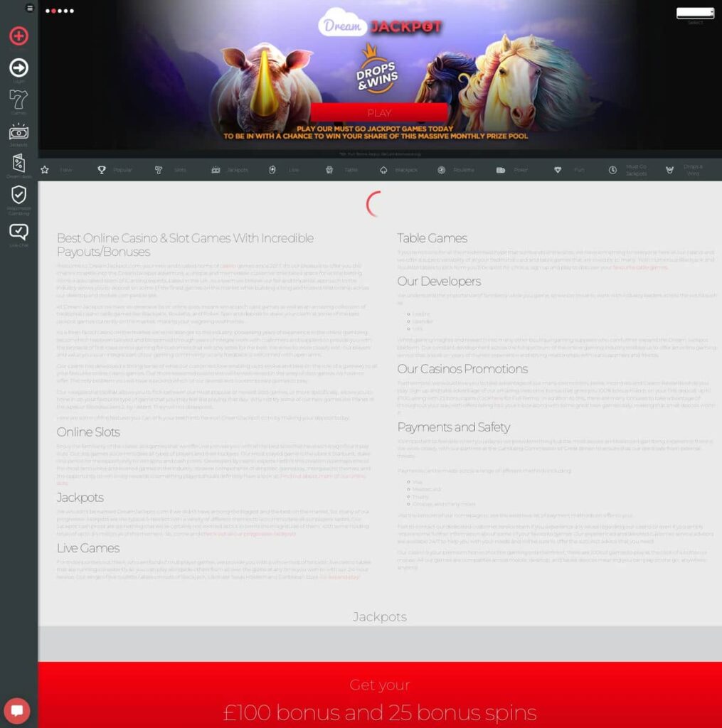
Task: Click the red PLAY banner button
Action: pyautogui.click(x=379, y=113)
